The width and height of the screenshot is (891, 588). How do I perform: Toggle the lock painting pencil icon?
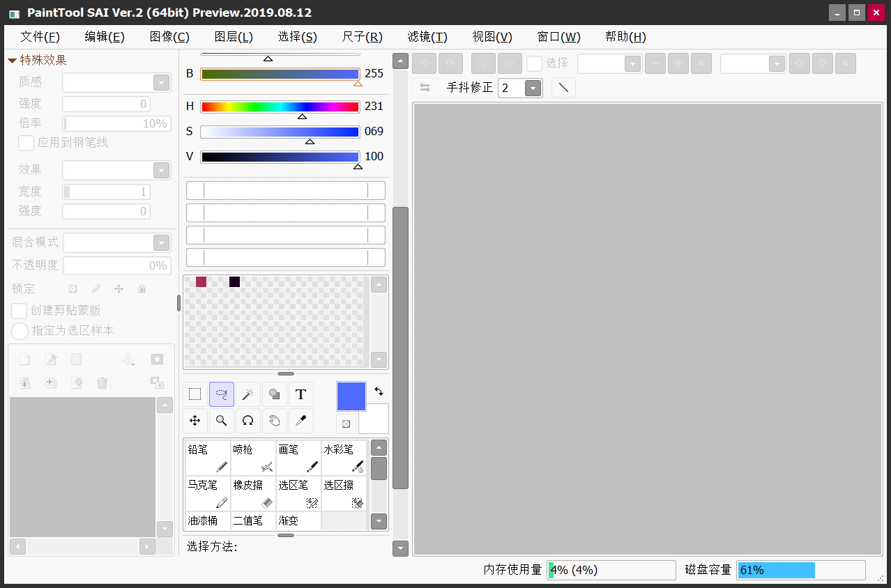tap(96, 288)
